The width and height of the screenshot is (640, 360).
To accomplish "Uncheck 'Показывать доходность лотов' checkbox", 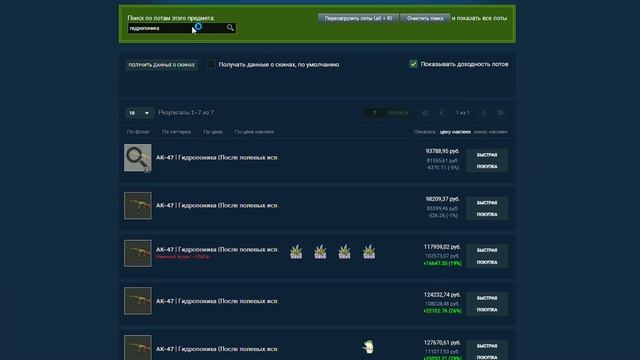I will point(413,64).
